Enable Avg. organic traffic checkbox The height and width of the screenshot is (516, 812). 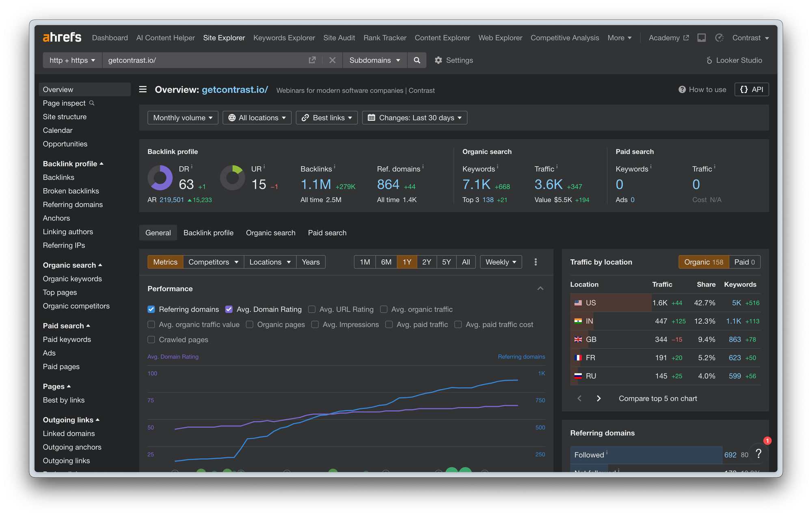(384, 309)
